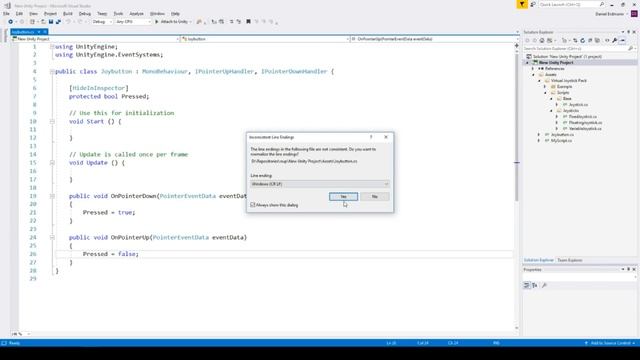Click the notifications flag icon
Viewport: 640px width, 360px height.
522,4
